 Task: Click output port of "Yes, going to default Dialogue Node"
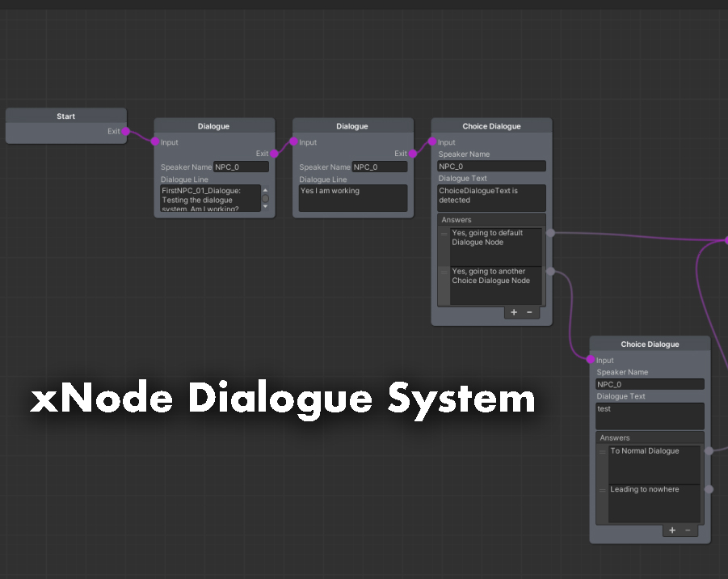click(549, 233)
